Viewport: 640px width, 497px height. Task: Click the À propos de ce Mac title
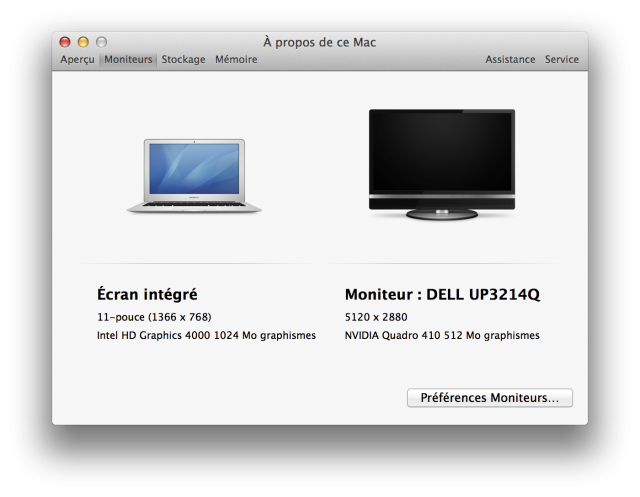(320, 42)
